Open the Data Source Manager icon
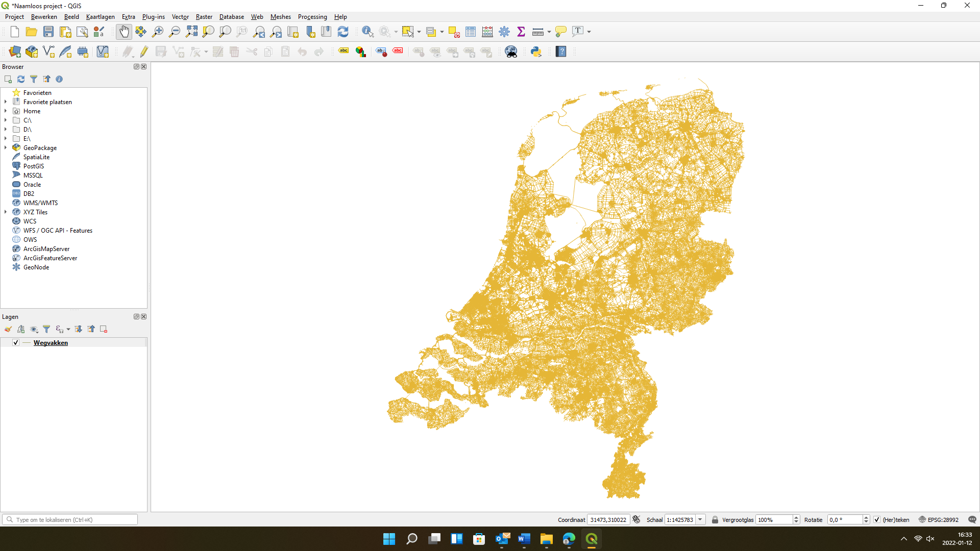This screenshot has height=551, width=980. (15, 52)
